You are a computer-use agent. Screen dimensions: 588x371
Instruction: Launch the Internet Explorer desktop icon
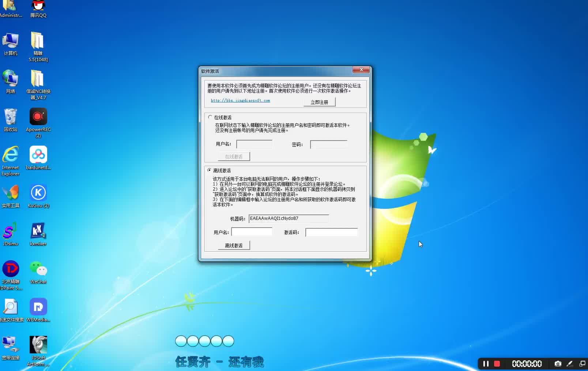(x=10, y=161)
